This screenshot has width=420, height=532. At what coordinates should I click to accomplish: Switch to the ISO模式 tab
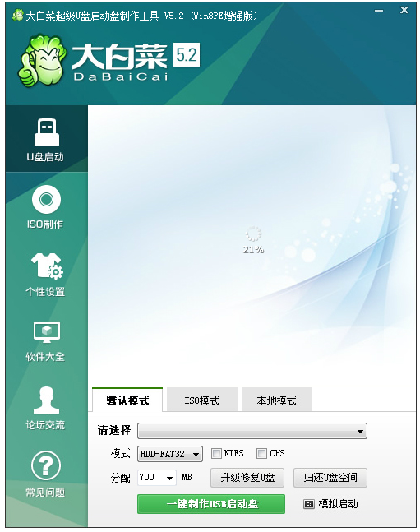tap(202, 400)
